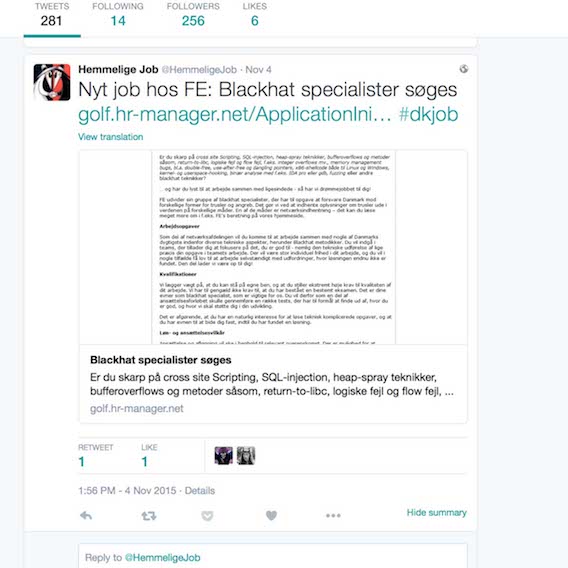Open the Likes tab showing 6
The height and width of the screenshot is (568, 568).
[255, 15]
